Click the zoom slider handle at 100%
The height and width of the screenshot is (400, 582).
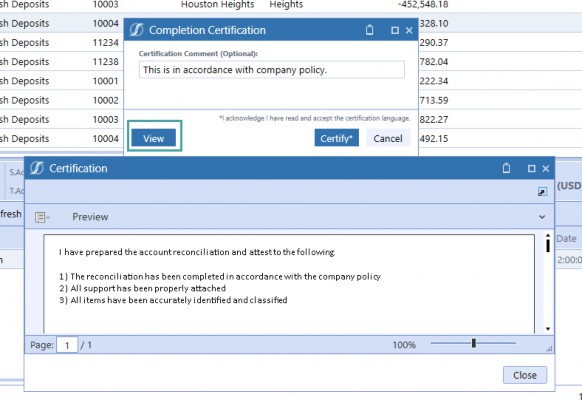474,343
